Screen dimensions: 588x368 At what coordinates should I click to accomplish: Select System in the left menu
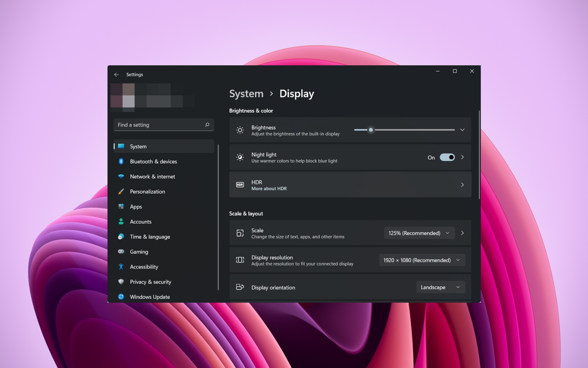(x=138, y=146)
